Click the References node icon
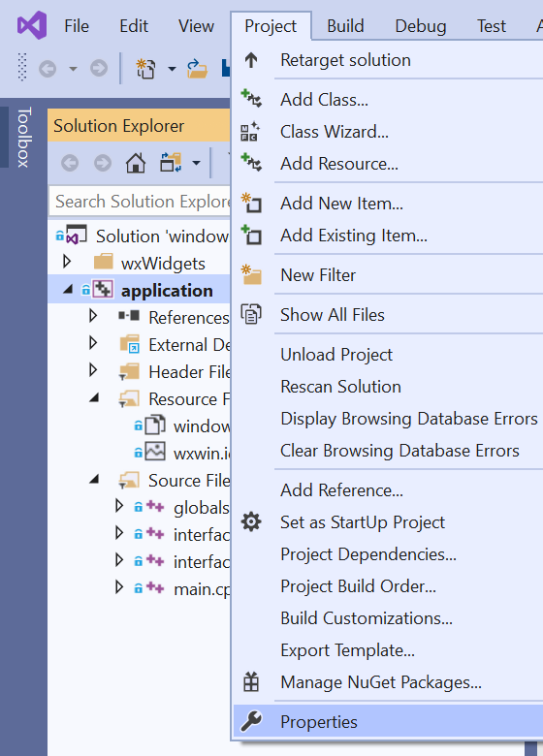 tap(129, 316)
